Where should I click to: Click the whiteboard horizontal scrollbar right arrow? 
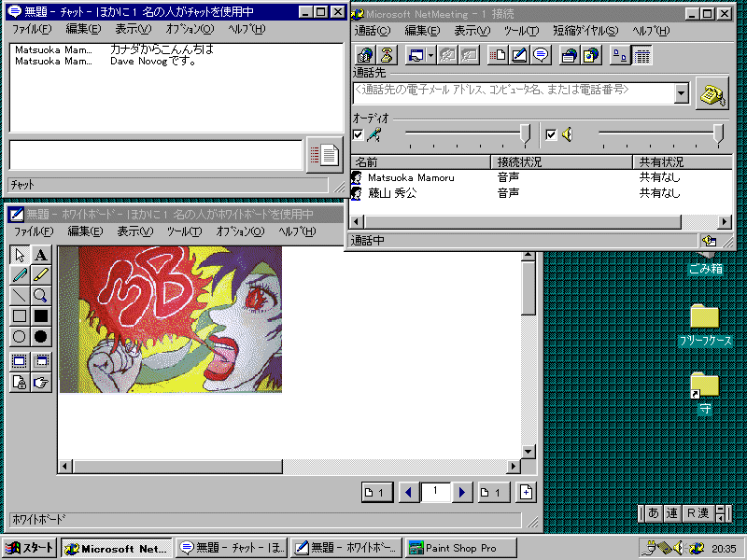(x=513, y=466)
